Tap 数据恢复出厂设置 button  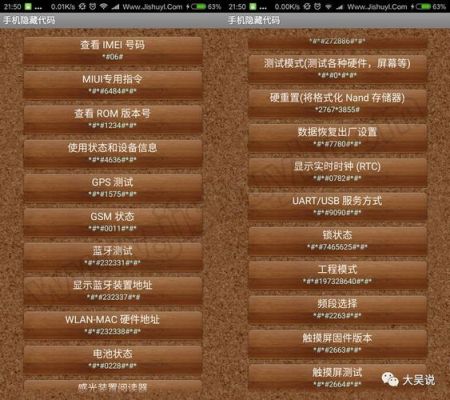pyautogui.click(x=337, y=138)
